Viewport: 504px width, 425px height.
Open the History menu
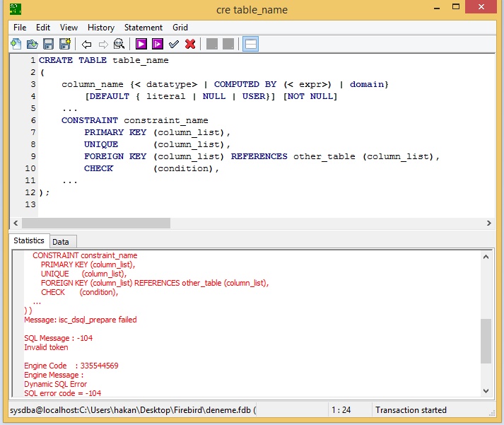point(101,28)
